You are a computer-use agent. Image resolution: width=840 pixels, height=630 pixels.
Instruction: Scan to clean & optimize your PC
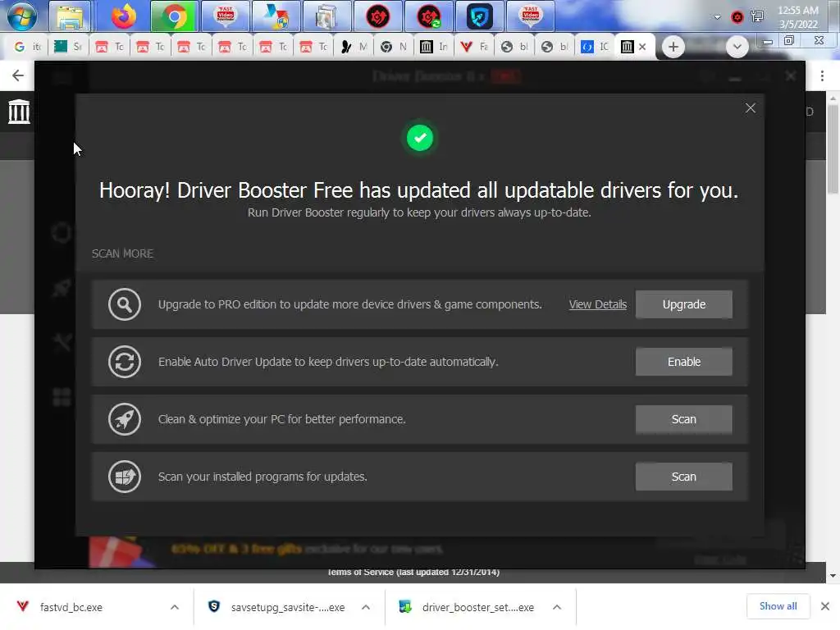pyautogui.click(x=683, y=419)
